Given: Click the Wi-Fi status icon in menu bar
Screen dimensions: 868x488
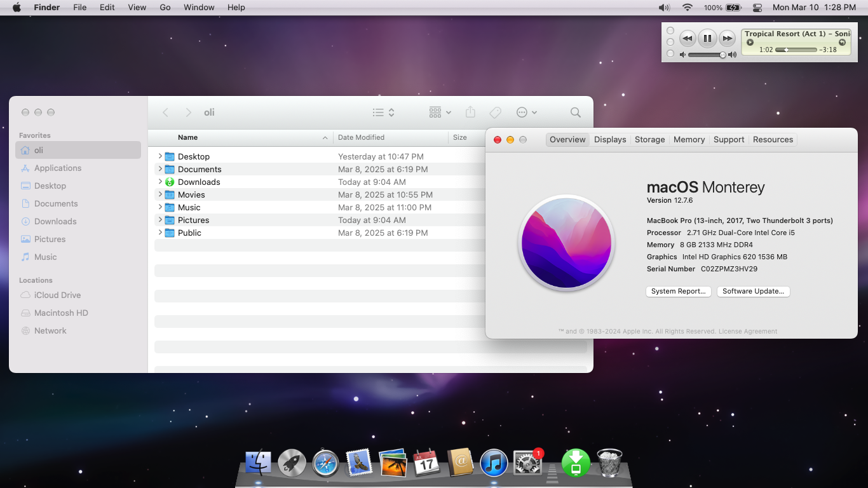Looking at the screenshot, I should pyautogui.click(x=687, y=8).
